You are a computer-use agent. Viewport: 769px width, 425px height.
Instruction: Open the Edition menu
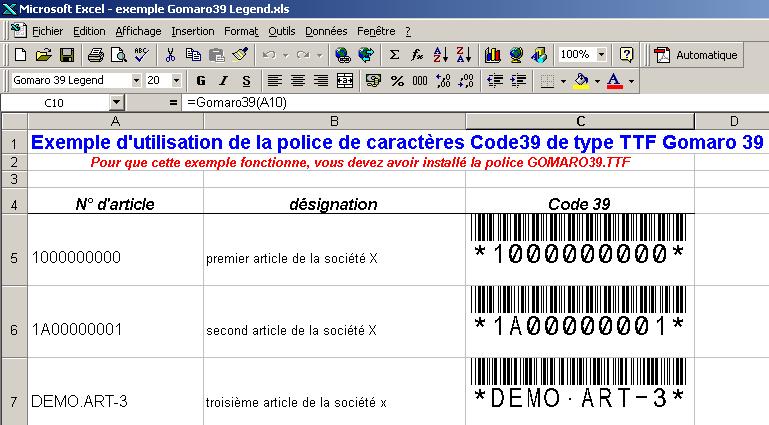(89, 31)
